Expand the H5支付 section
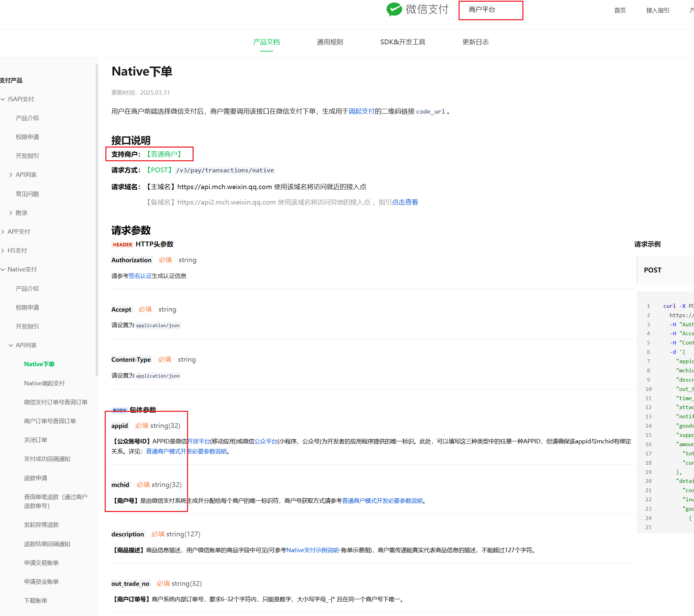The width and height of the screenshot is (694, 616). (3, 251)
